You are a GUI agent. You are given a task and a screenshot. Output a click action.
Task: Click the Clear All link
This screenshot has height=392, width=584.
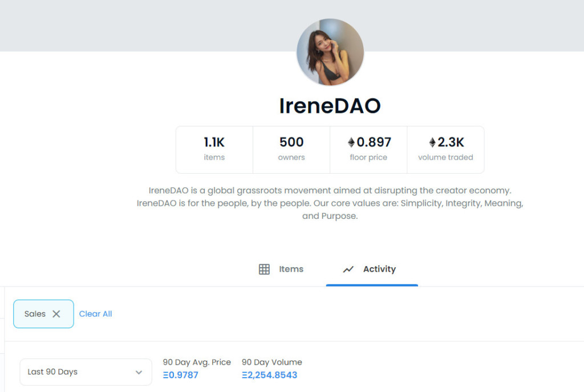(95, 314)
